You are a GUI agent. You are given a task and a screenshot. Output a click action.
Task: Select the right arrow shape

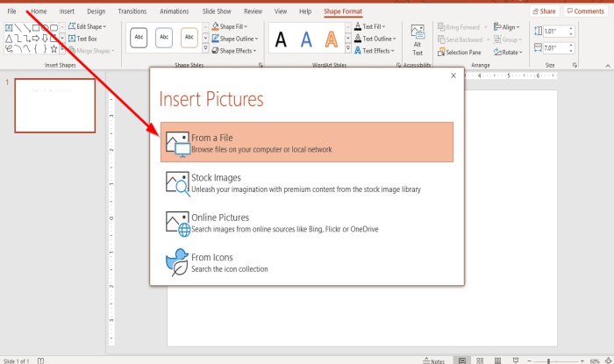point(36,39)
